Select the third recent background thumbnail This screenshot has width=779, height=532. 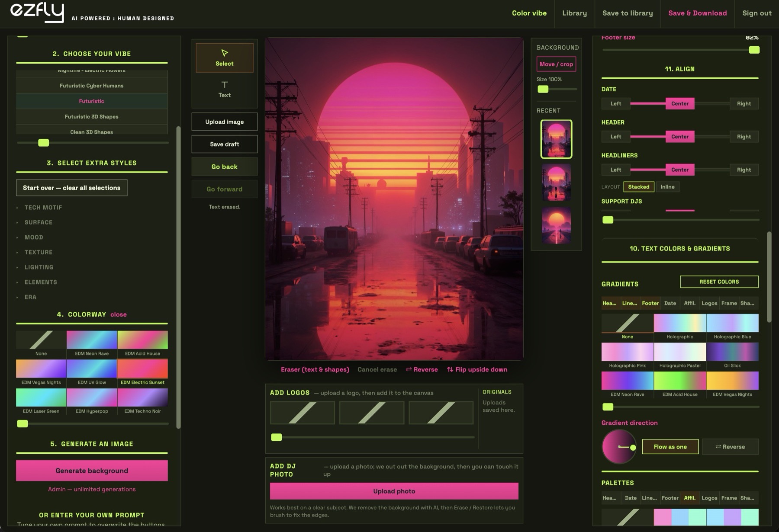pos(556,225)
